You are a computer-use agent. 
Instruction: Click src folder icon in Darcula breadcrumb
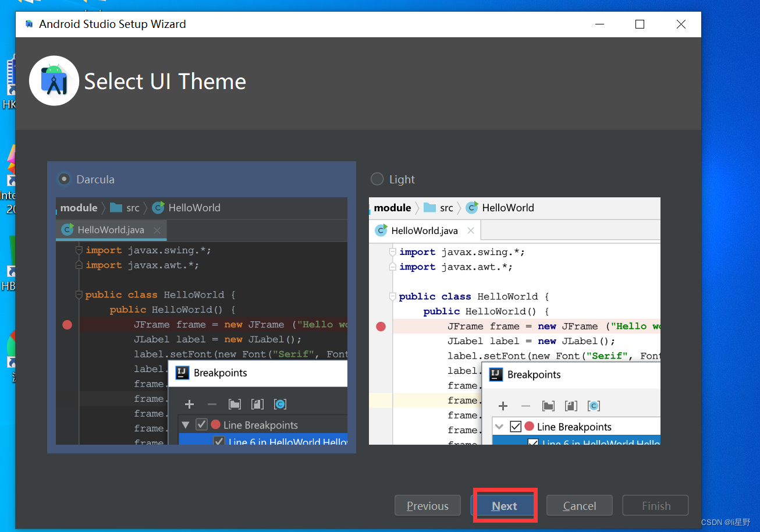(x=116, y=207)
